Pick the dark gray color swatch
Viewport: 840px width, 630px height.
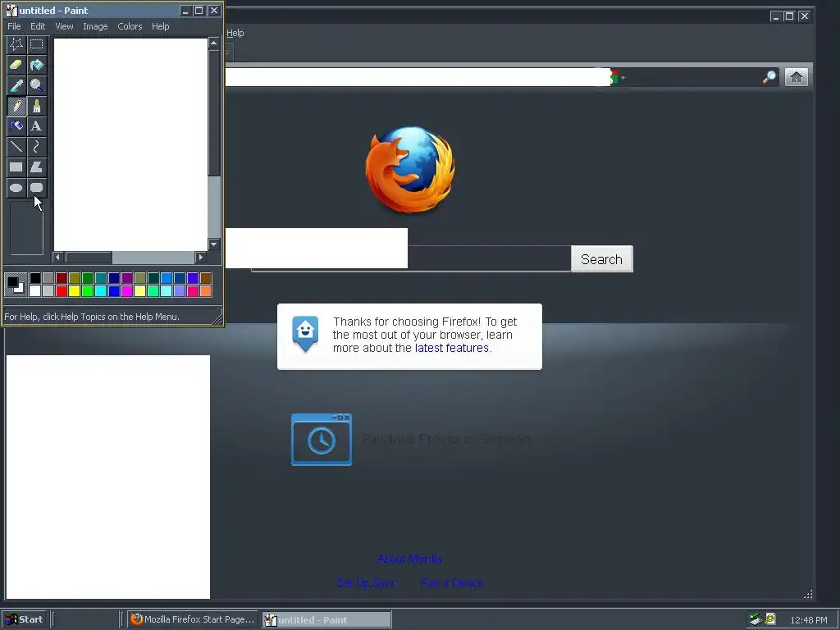point(48,277)
